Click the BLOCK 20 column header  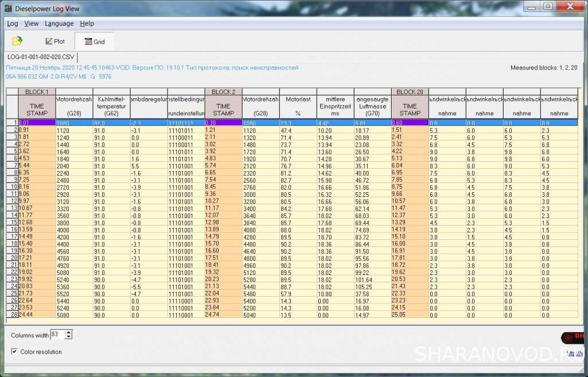pyautogui.click(x=410, y=92)
